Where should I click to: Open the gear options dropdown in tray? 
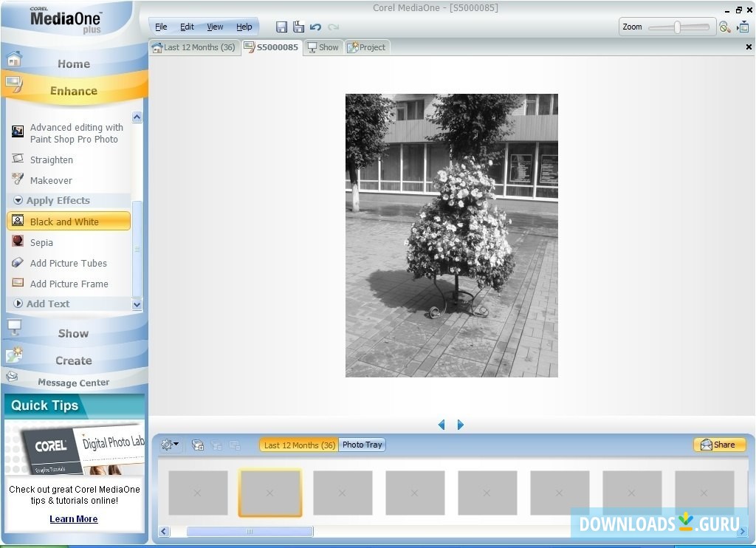[170, 445]
